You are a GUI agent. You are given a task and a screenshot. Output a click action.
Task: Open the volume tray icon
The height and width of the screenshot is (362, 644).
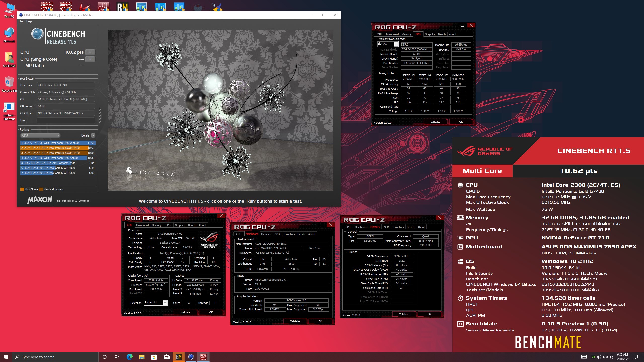605,357
